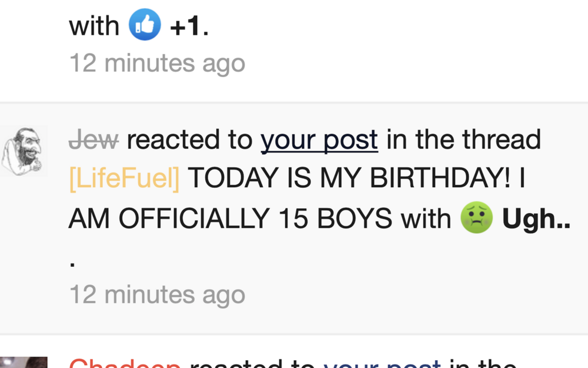
Task: Click the word "with" before the thumbs-up icon
Action: (x=94, y=26)
